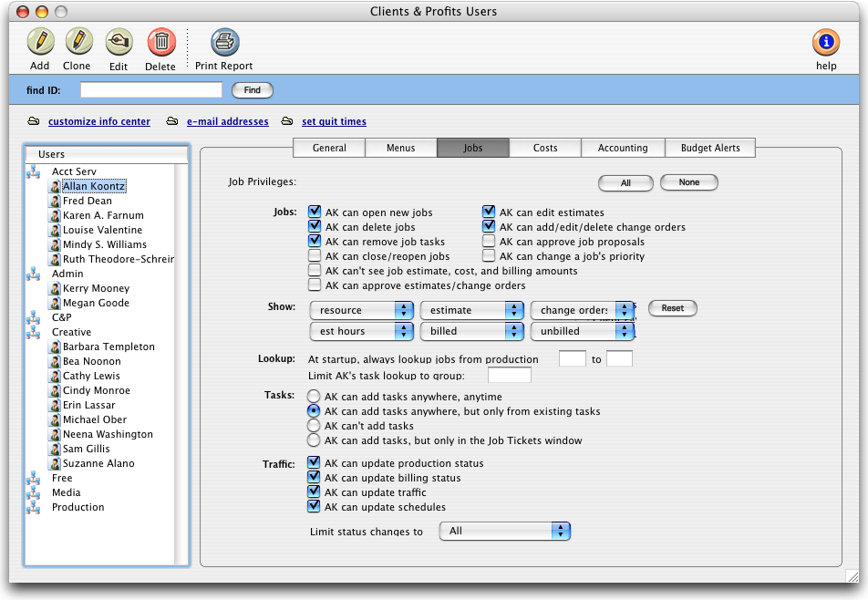The width and height of the screenshot is (868, 600).
Task: Switch to the Budget Alerts tab
Action: click(710, 148)
